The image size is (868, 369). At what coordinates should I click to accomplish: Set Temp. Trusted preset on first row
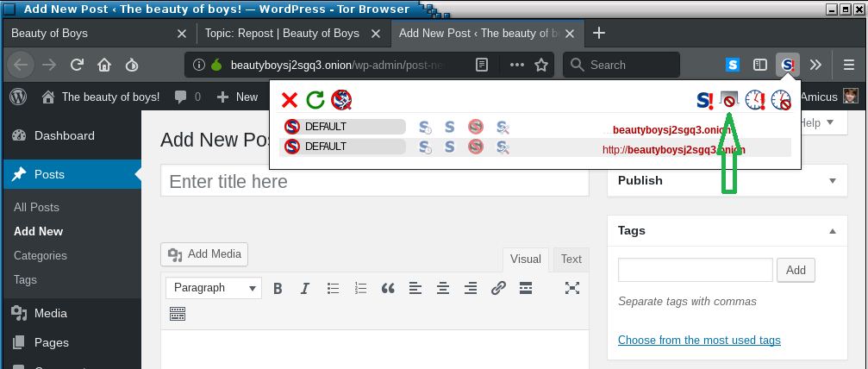(x=425, y=128)
